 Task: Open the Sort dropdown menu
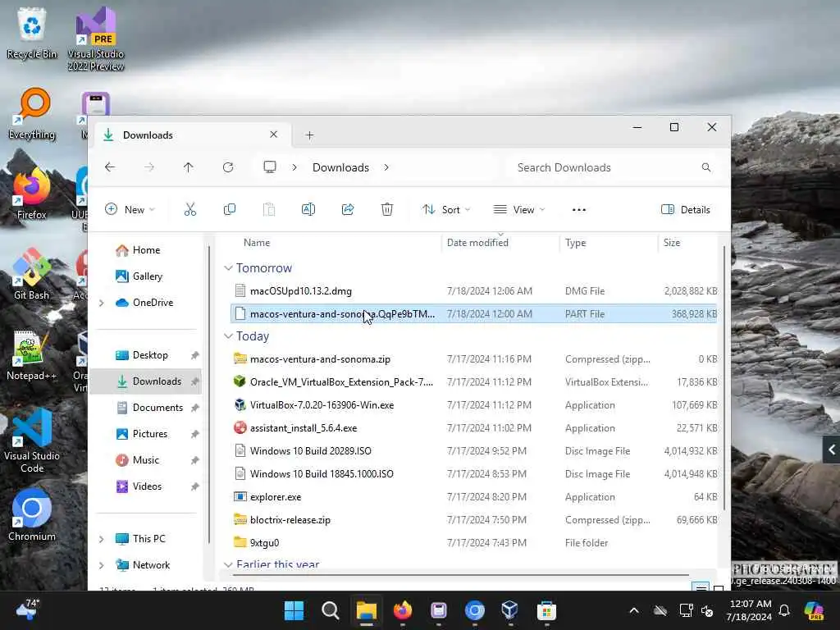click(446, 209)
